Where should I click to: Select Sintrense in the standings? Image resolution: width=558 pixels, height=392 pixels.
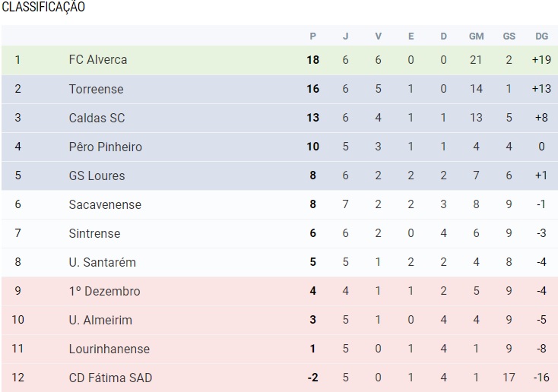click(x=94, y=233)
